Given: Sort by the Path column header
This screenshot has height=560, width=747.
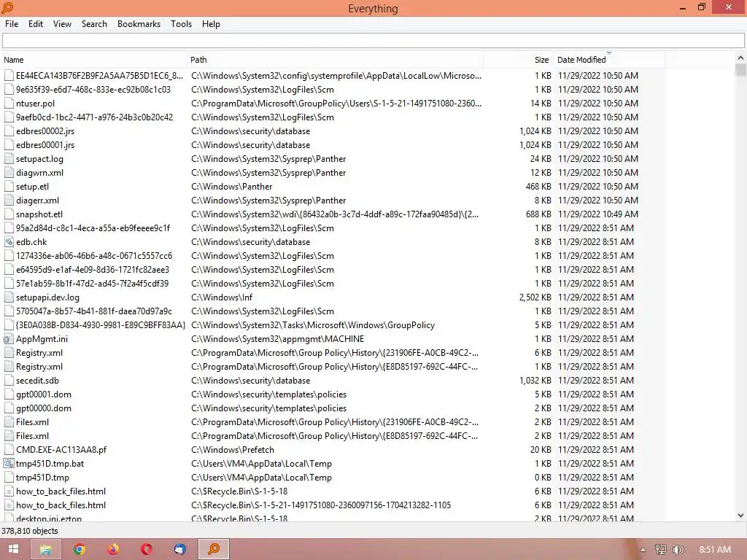Looking at the screenshot, I should [335, 60].
